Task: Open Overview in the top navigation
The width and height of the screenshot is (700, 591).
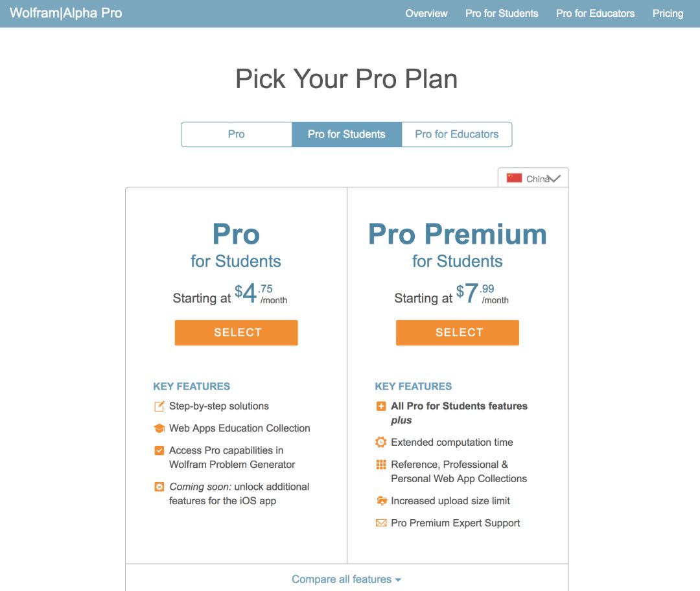Action: pyautogui.click(x=426, y=13)
